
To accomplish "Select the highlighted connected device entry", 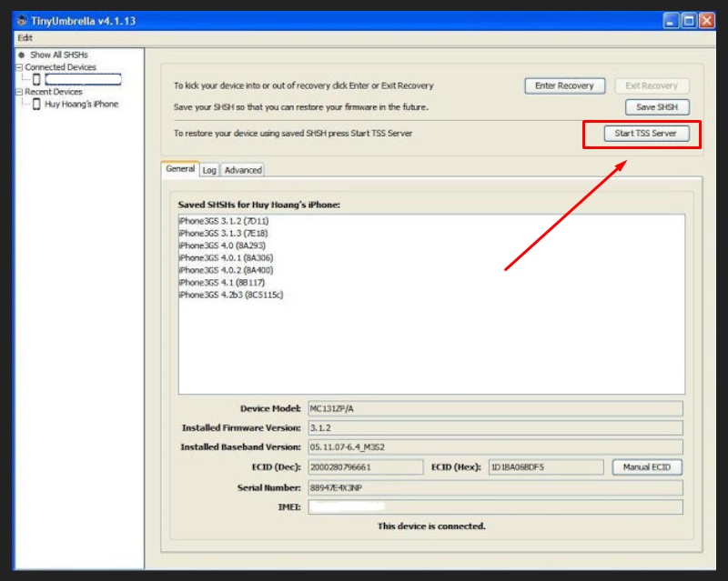I will point(83,79).
